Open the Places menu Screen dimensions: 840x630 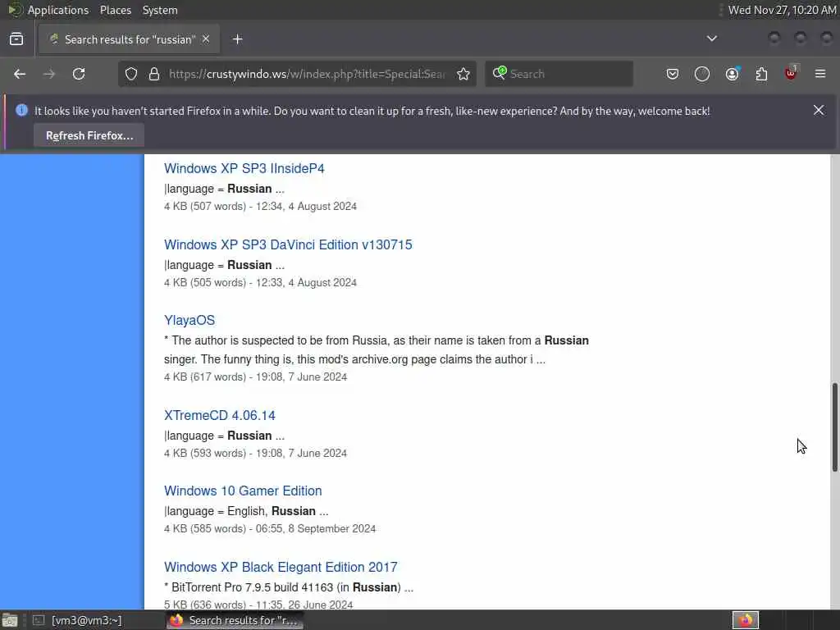pos(115,10)
